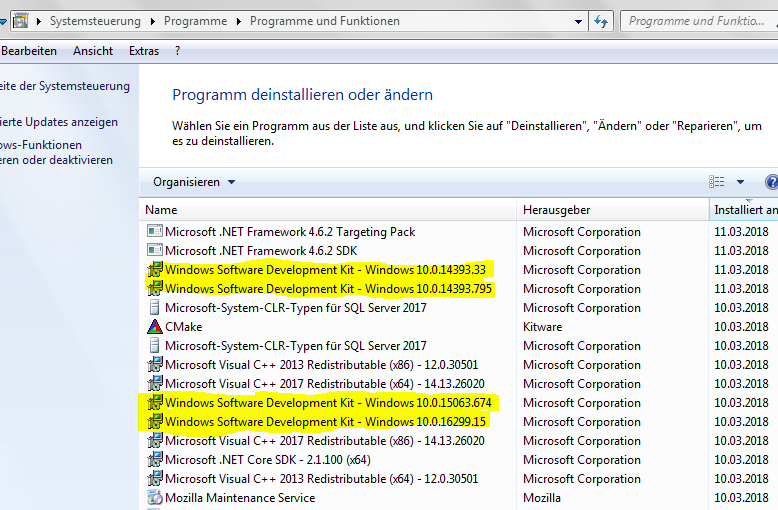Image resolution: width=778 pixels, height=510 pixels.
Task: Select Microsoft .NET Framework 4.6.2 Targeting Pack
Action: (290, 232)
